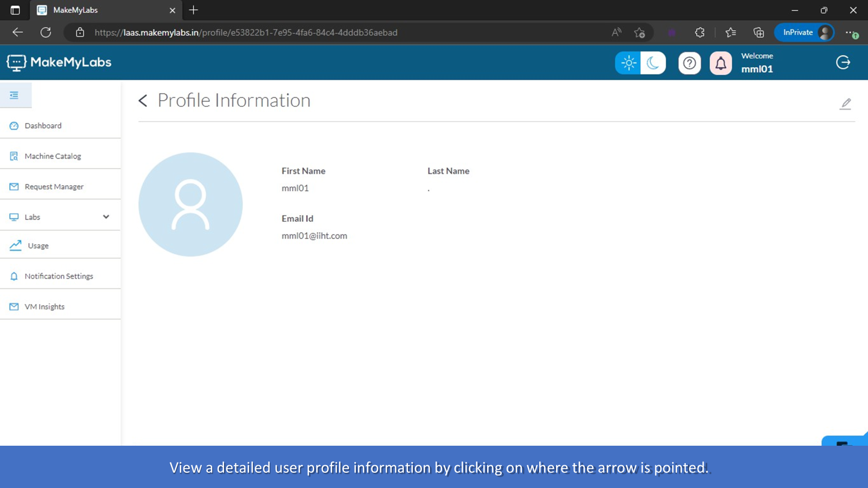The image size is (868, 488).
Task: Click the MakeMyLabs logo
Action: (59, 62)
